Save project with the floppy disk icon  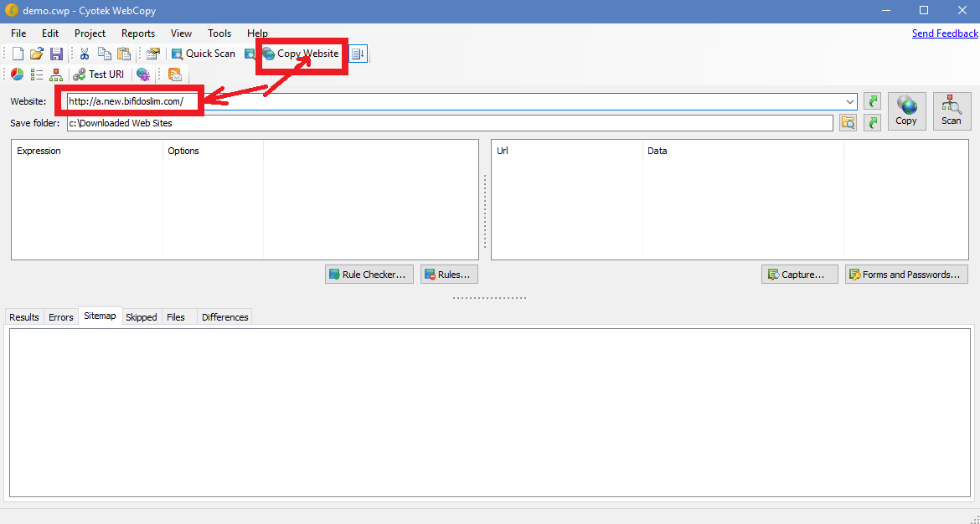(x=56, y=54)
